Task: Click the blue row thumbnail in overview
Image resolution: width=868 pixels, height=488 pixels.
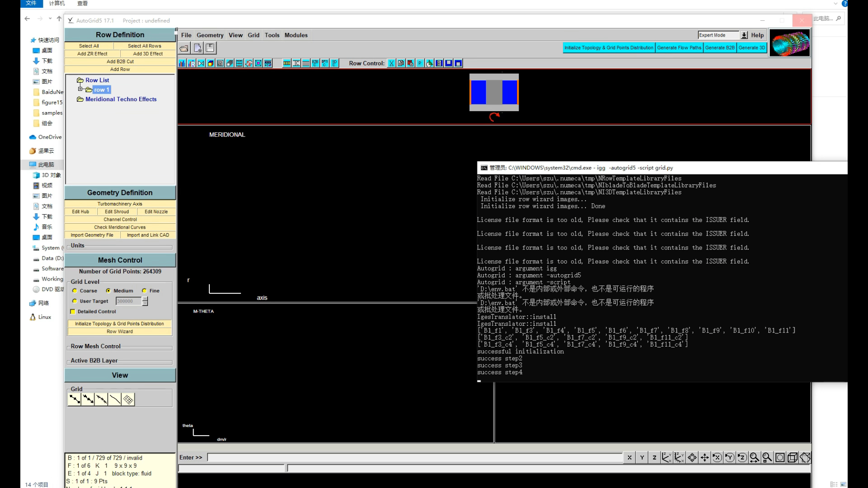Action: click(494, 92)
